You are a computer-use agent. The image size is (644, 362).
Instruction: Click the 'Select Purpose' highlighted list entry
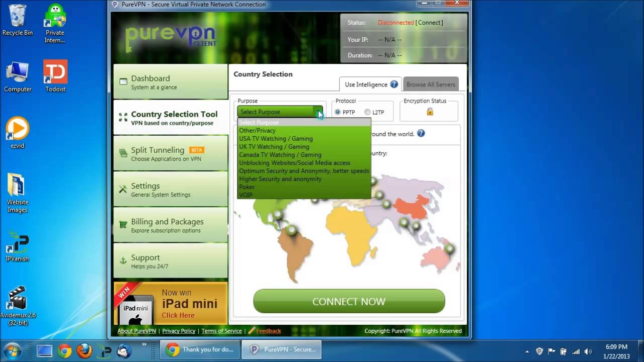[x=304, y=122]
